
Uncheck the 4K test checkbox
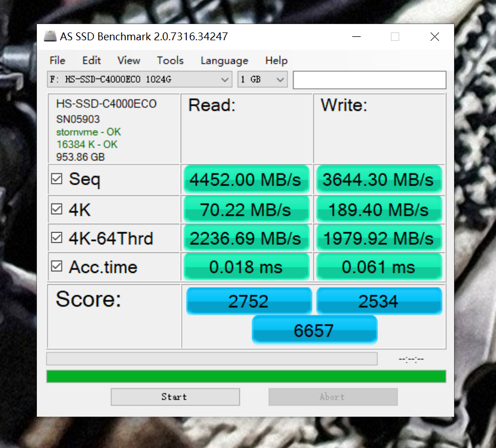56,209
